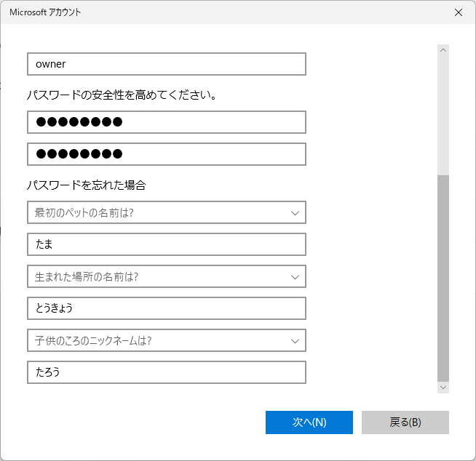The image size is (476, 461).
Task: Click the answer field containing たま
Action: (x=166, y=244)
